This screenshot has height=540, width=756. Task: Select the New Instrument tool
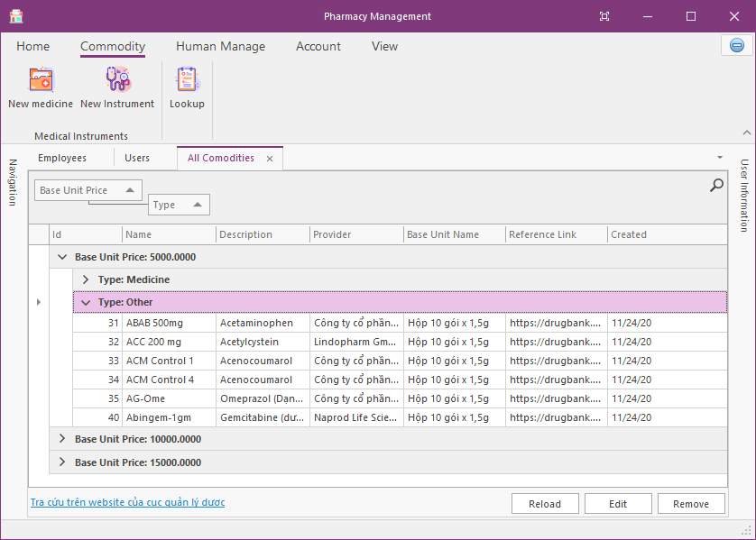117,86
